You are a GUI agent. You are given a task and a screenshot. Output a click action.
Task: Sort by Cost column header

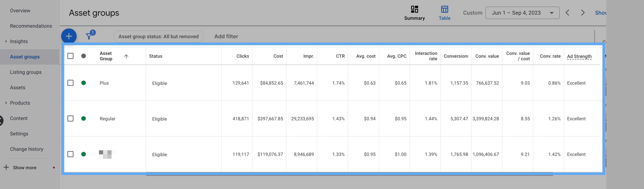coord(278,56)
